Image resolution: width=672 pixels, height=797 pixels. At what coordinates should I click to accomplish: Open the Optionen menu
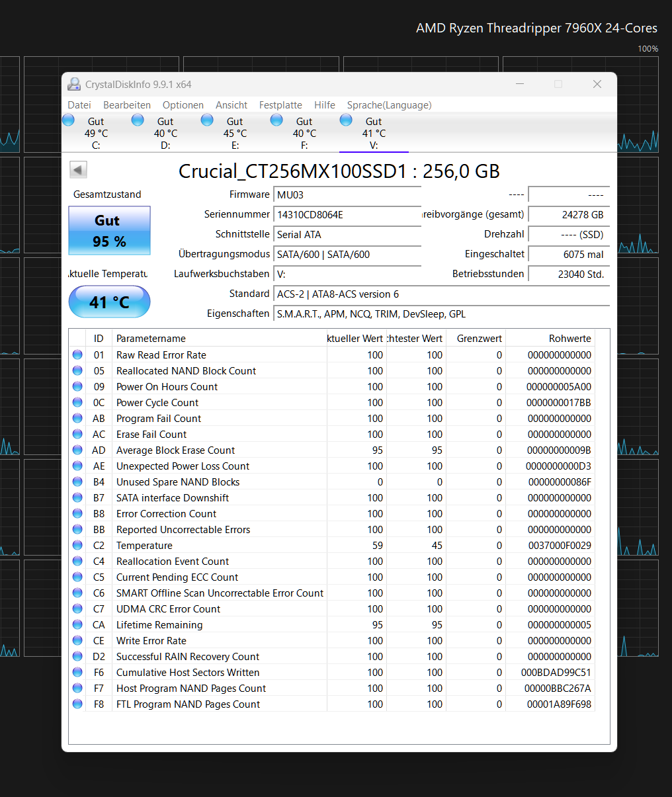[183, 105]
